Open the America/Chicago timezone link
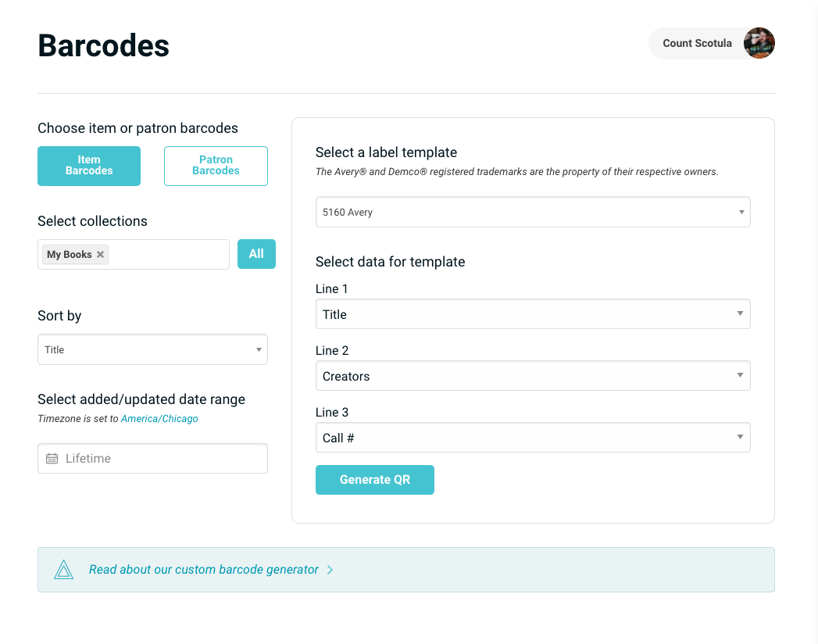 click(159, 419)
